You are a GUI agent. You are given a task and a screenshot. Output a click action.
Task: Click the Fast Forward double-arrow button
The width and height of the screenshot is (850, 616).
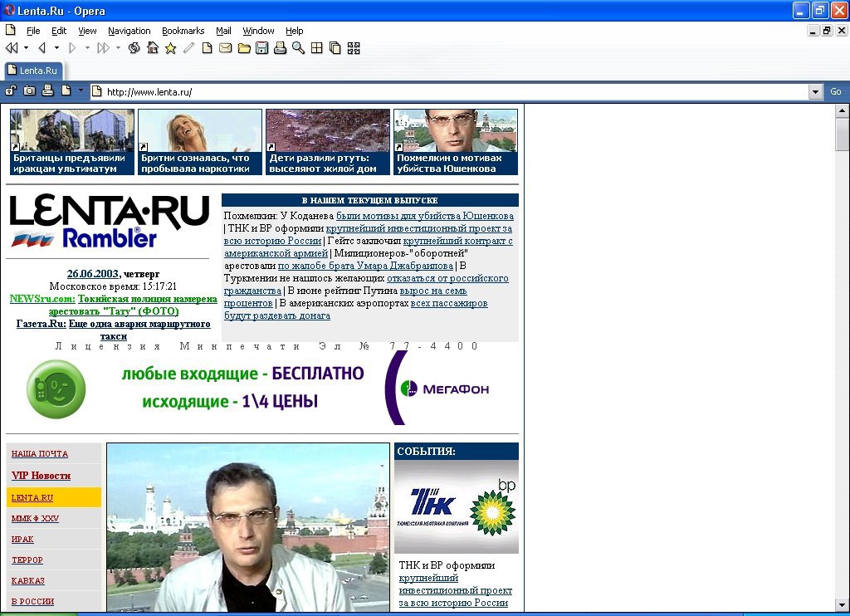click(103, 48)
